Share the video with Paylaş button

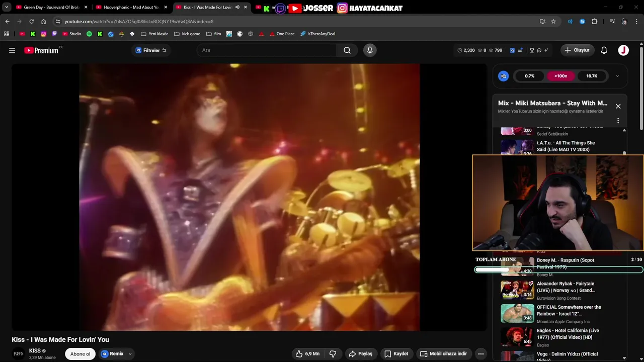point(360,354)
